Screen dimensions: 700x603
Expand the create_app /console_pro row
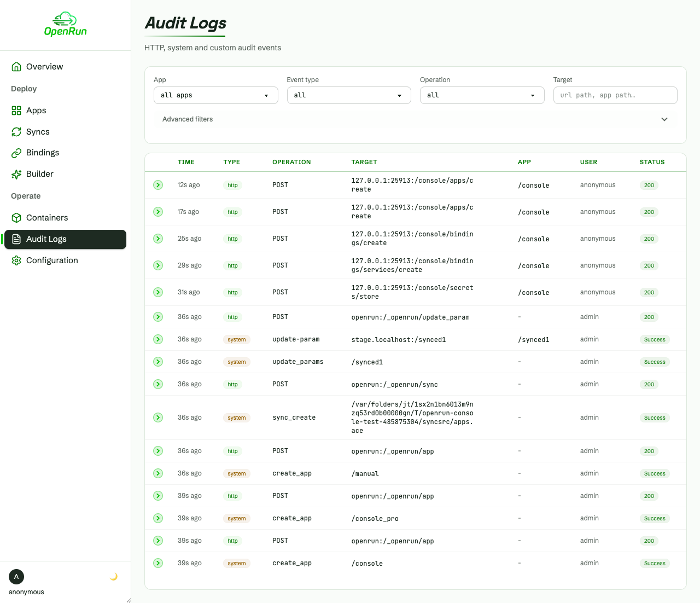pyautogui.click(x=158, y=518)
